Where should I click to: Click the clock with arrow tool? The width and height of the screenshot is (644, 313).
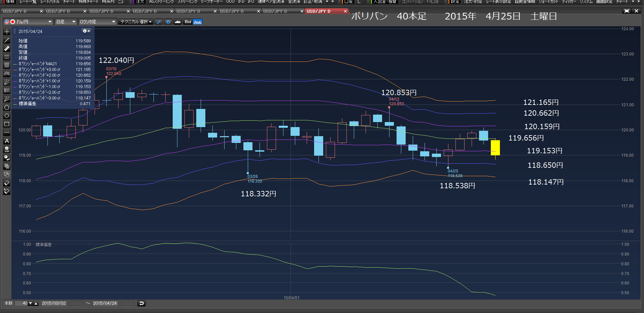click(7, 158)
